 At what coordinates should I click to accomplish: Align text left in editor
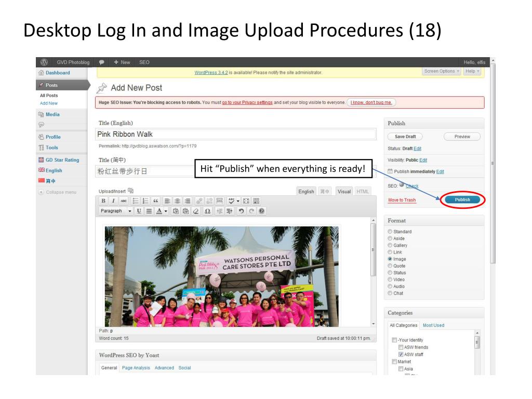coord(167,201)
